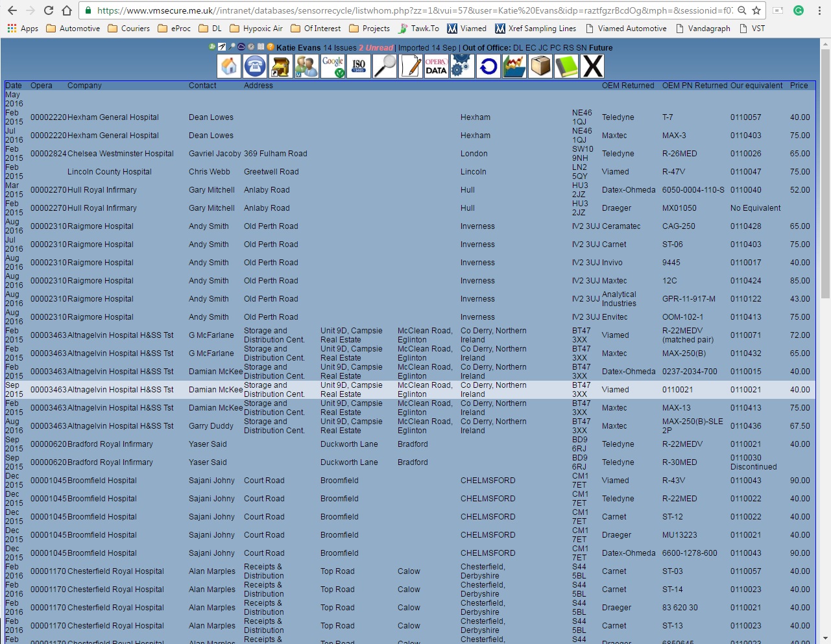This screenshot has height=644, width=831.
Task: Click the Home house icon
Action: pos(229,66)
